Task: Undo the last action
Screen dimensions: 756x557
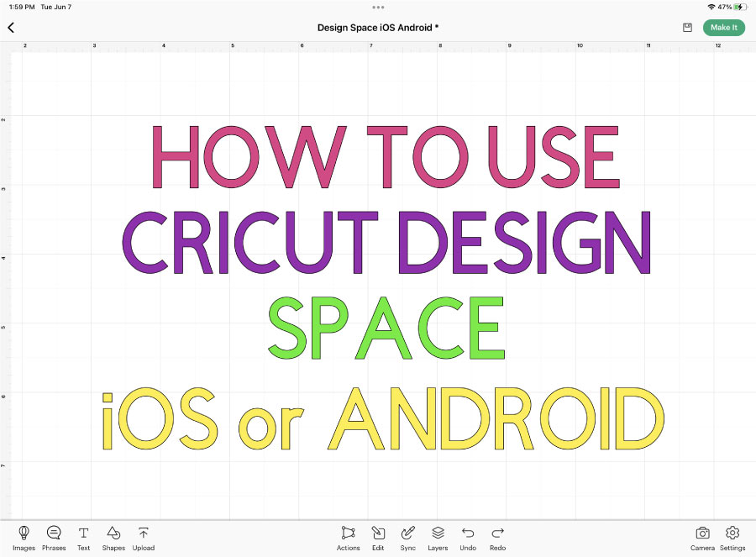Action: pyautogui.click(x=468, y=538)
